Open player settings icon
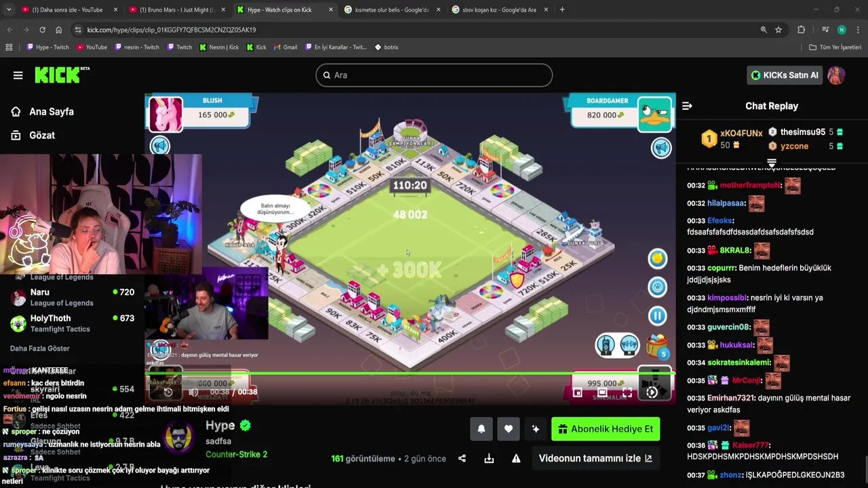Image resolution: width=868 pixels, height=488 pixels. [652, 392]
